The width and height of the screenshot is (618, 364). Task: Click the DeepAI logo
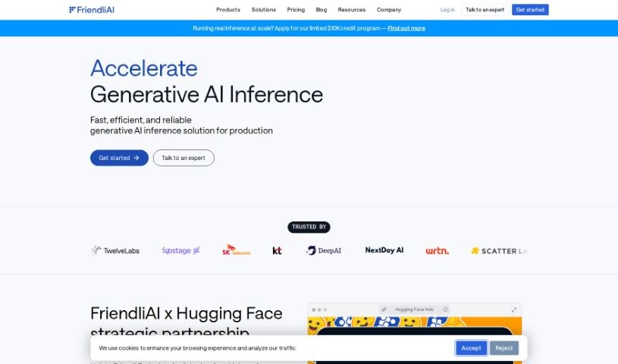(324, 250)
